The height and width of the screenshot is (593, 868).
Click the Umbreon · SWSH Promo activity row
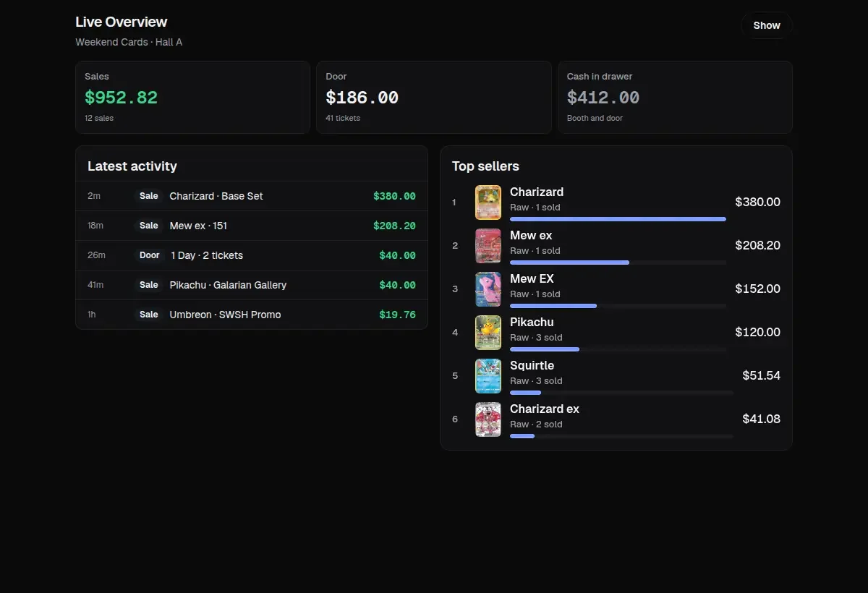click(x=252, y=315)
